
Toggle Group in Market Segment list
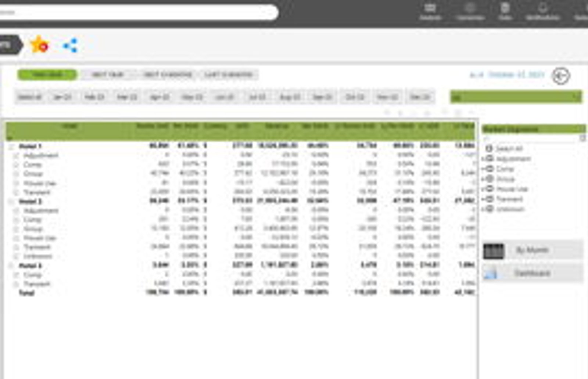coord(489,179)
